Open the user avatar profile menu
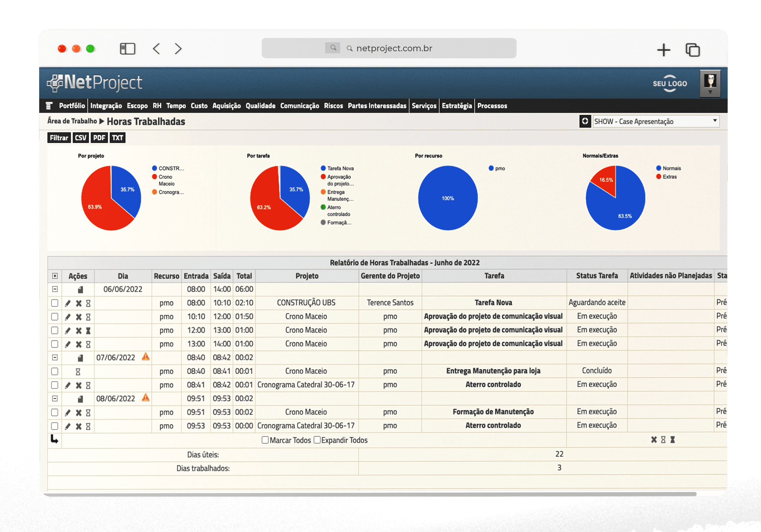This screenshot has width=761, height=532. [710, 83]
